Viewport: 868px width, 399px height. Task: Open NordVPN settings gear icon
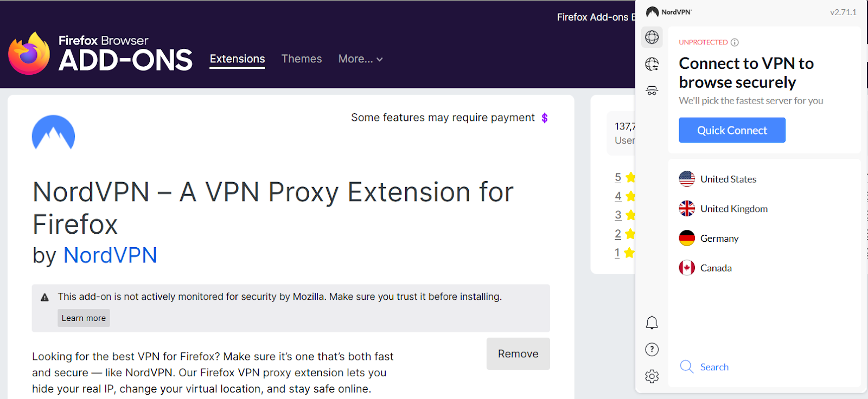(652, 376)
